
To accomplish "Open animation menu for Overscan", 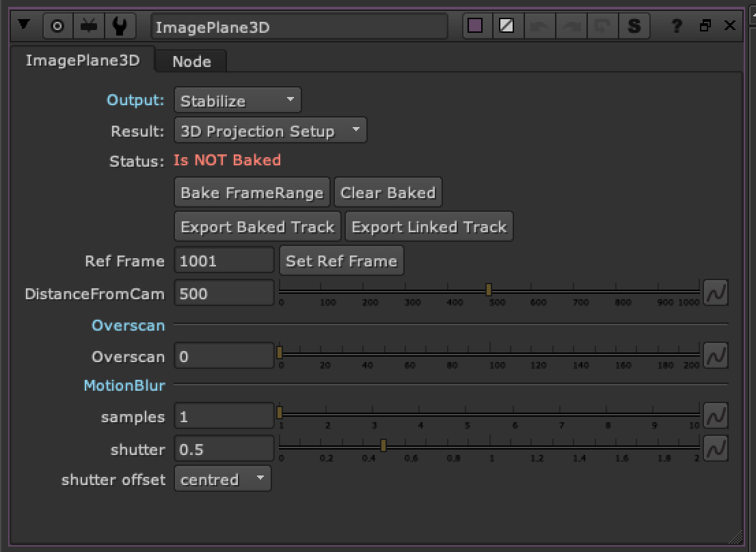I will pyautogui.click(x=716, y=356).
